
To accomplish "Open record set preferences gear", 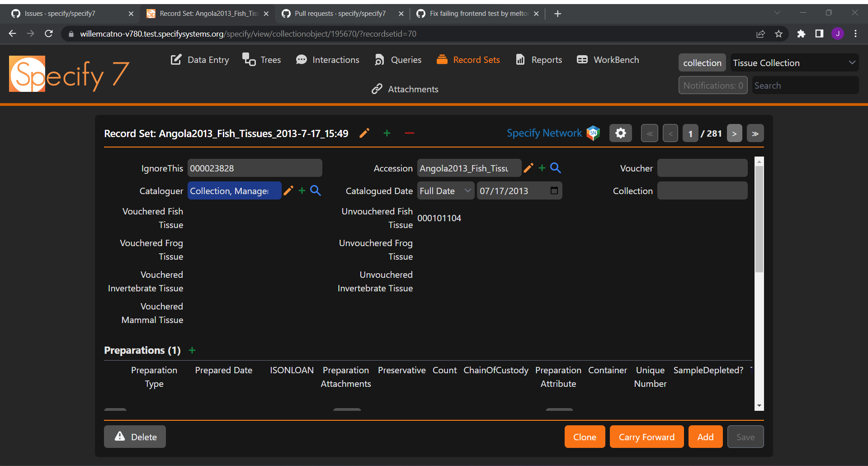I will point(620,133).
